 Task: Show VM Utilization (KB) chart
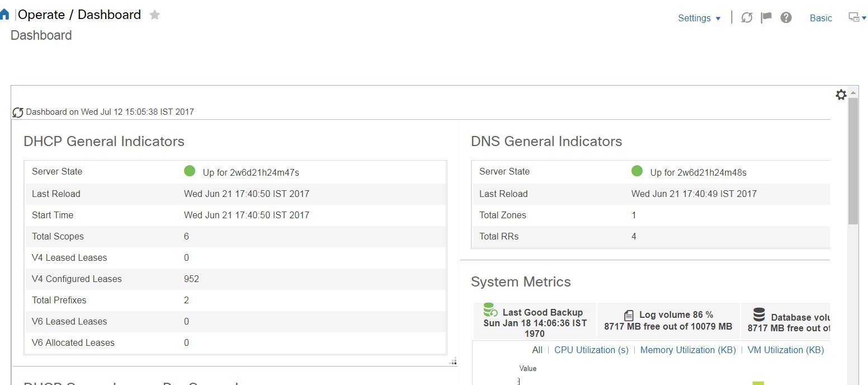tap(785, 350)
